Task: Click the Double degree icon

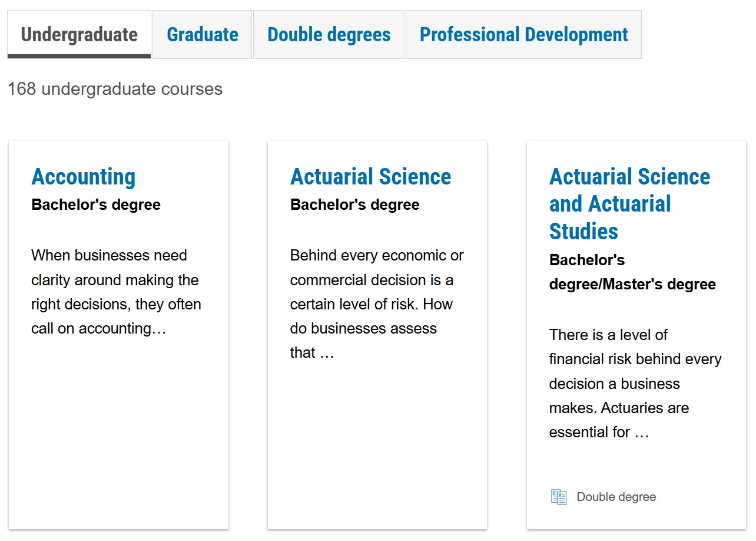Action: pos(558,497)
